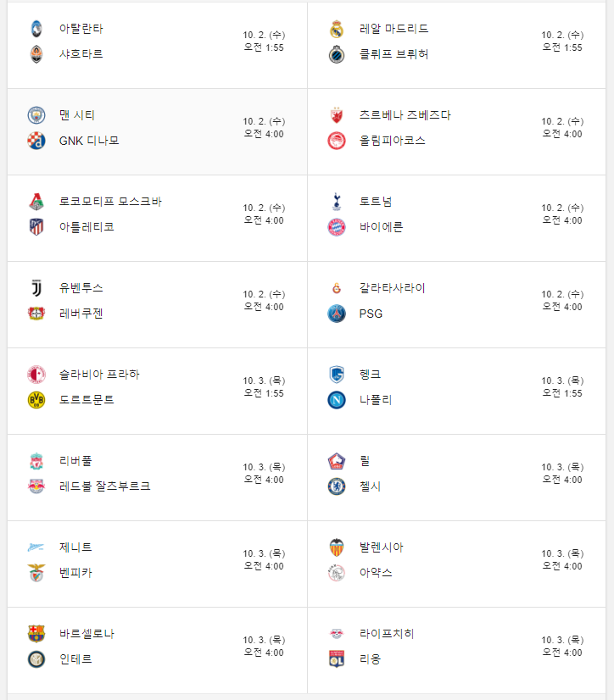
Task: Open the 레알 마드리드 team link
Action: coord(394,29)
